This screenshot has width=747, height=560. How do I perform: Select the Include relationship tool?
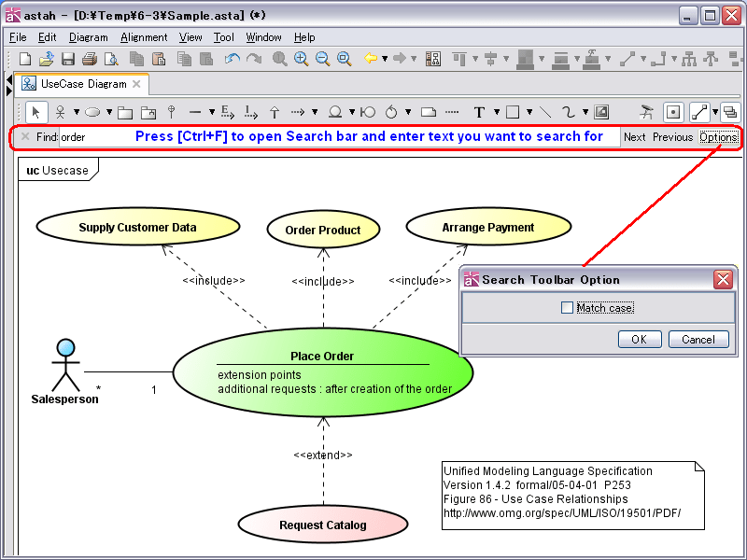[251, 113]
